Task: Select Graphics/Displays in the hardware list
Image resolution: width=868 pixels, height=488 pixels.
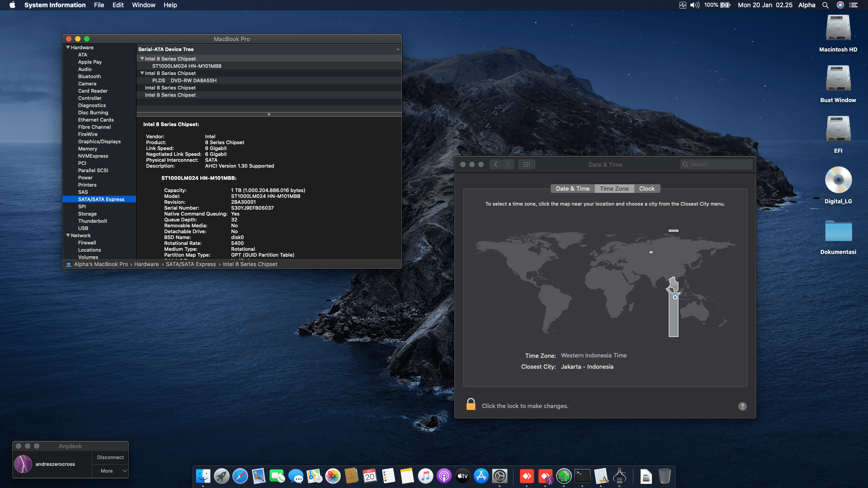Action: pyautogui.click(x=99, y=141)
